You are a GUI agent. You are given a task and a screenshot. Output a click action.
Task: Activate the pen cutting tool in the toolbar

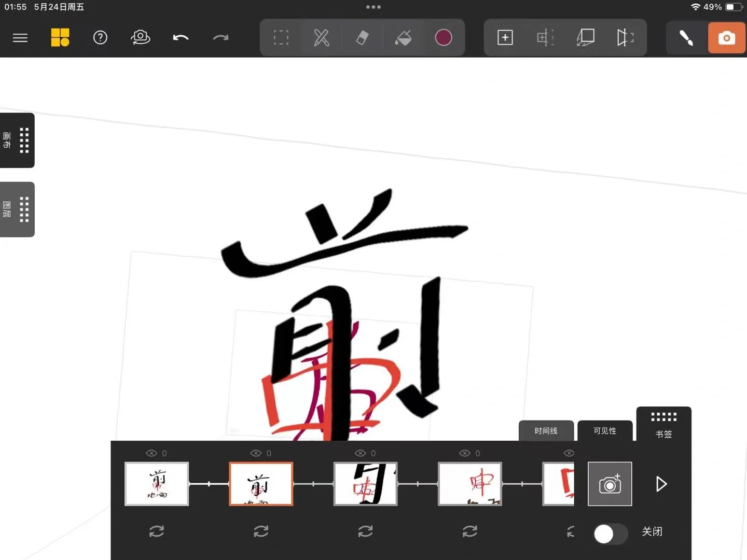321,37
